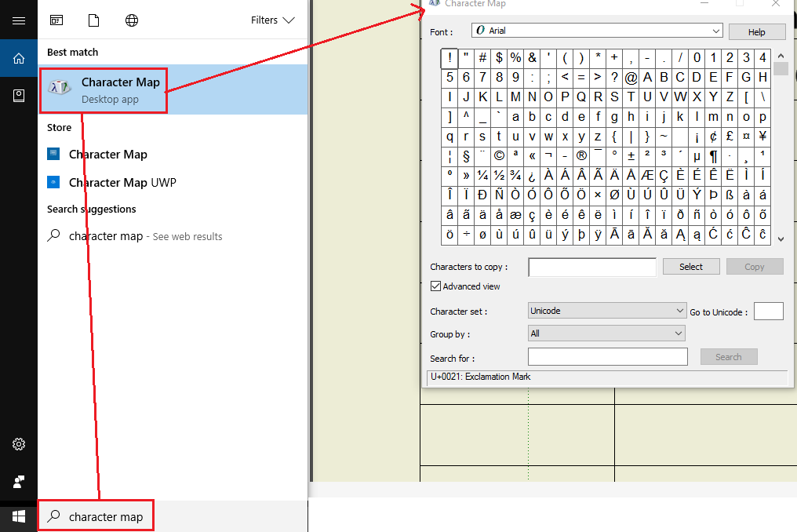Filter results by Web globe icon
Image resolution: width=797 pixels, height=532 pixels.
(132, 20)
